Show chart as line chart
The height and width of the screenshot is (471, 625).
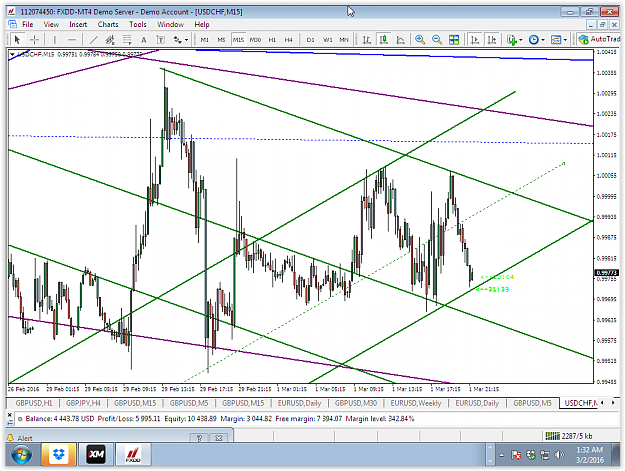click(x=401, y=39)
